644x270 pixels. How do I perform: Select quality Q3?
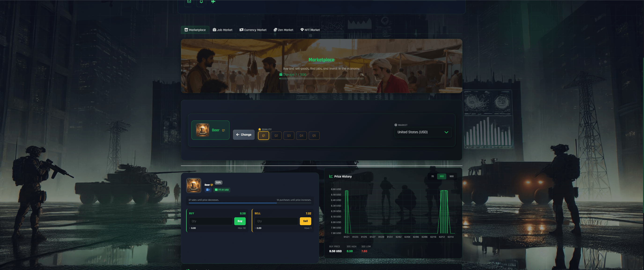coord(289,136)
